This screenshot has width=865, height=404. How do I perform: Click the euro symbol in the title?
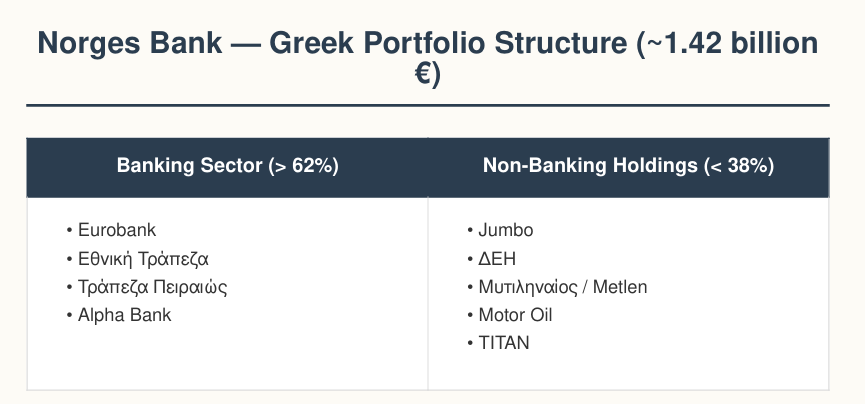[423, 75]
